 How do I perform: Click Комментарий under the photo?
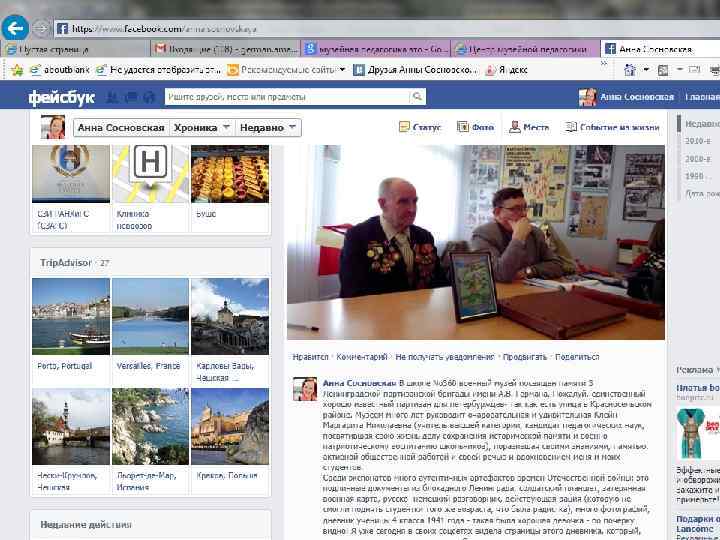click(362, 357)
